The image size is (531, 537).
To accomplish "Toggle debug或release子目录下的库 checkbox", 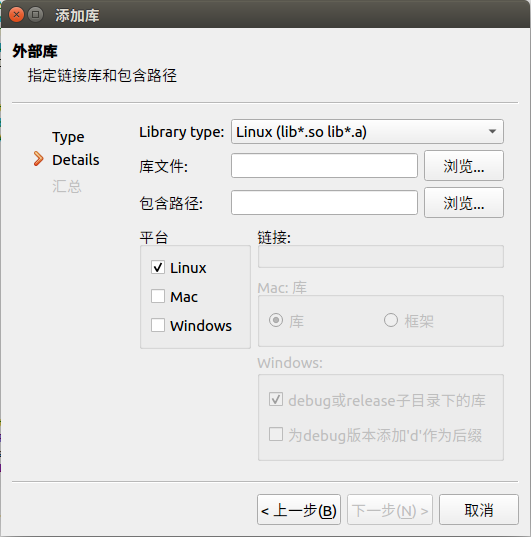I will 276,399.
